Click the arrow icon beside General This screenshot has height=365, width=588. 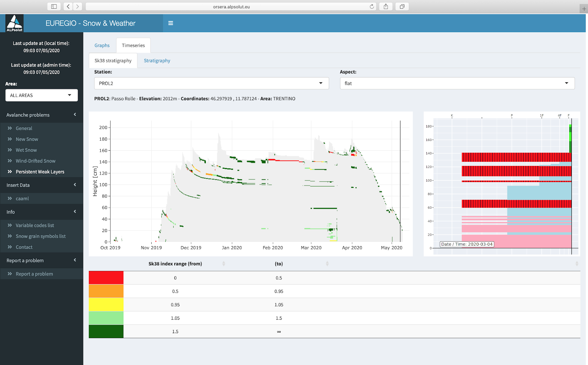[10, 128]
